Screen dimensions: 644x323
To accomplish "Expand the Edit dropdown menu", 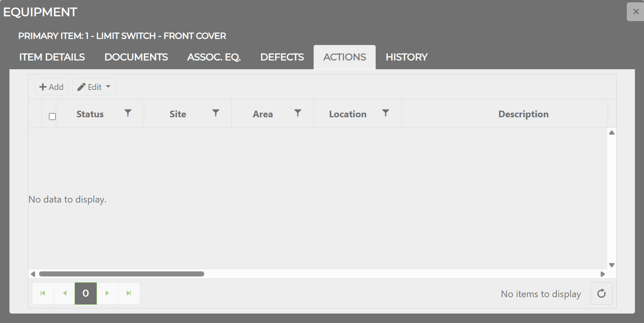I will click(x=94, y=87).
